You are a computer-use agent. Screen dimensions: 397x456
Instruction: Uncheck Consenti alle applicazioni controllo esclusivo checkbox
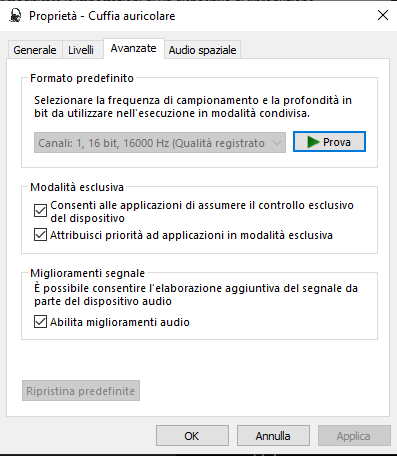pyautogui.click(x=40, y=211)
